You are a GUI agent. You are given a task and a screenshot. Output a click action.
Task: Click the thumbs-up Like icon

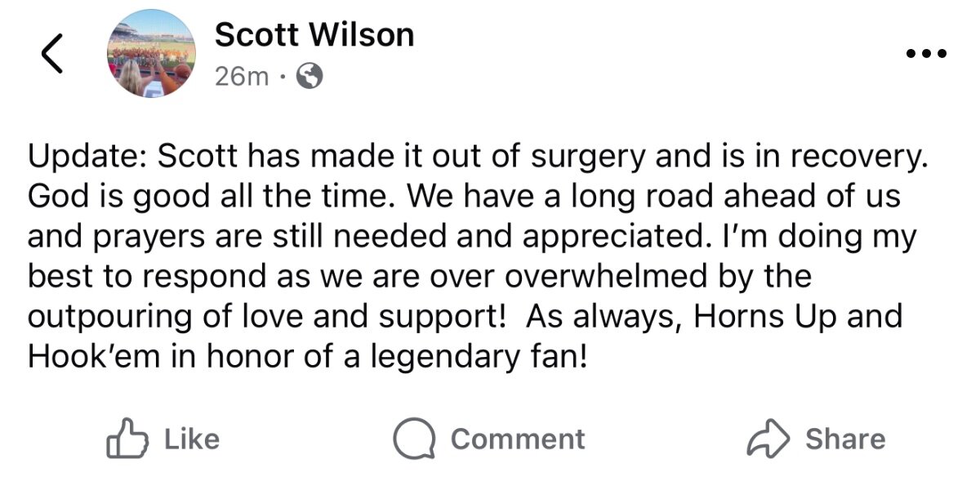pyautogui.click(x=127, y=439)
